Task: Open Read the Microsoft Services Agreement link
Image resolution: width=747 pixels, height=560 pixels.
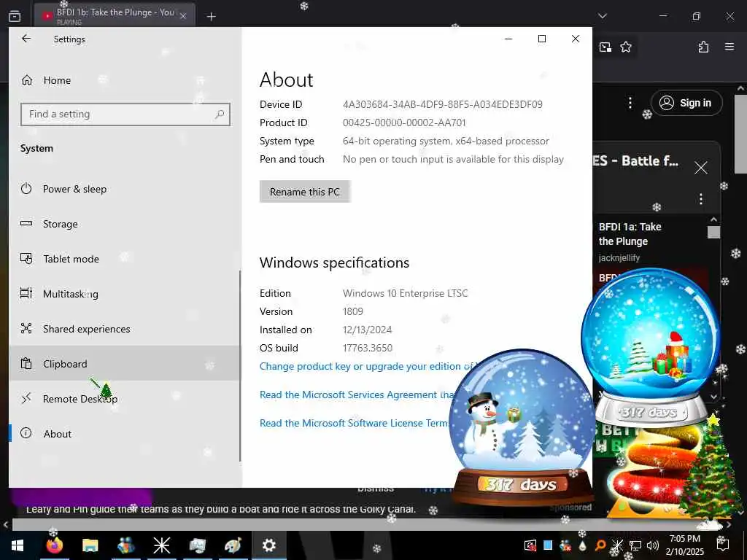Action: coord(356,394)
